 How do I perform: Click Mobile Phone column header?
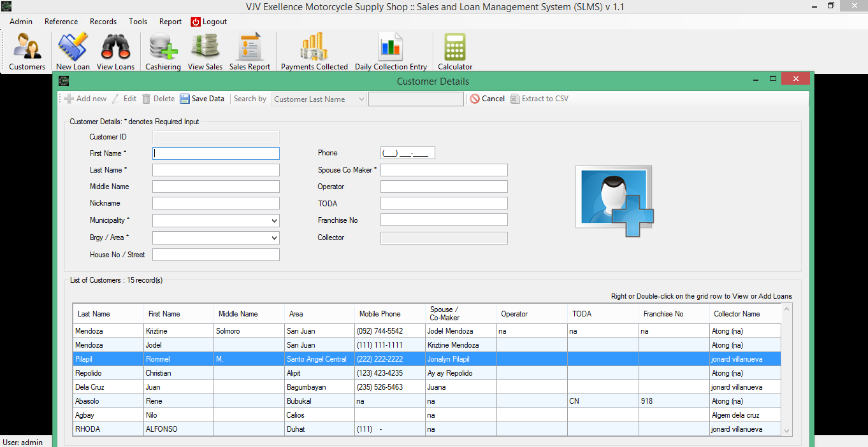pos(389,314)
